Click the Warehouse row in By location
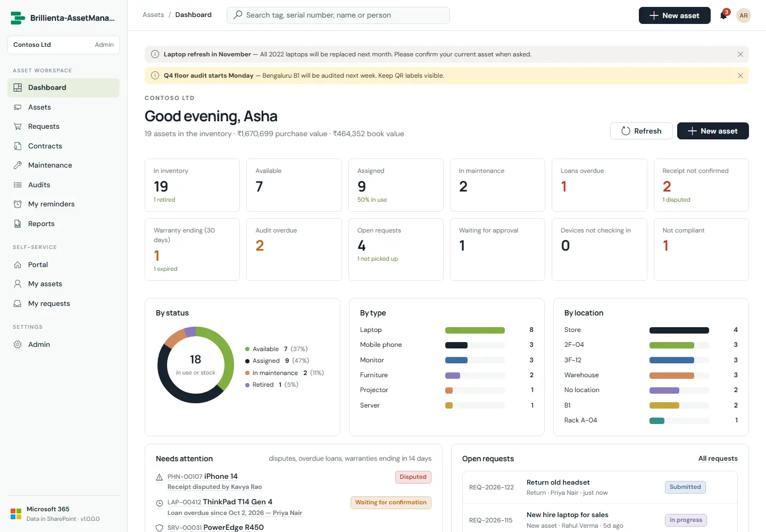This screenshot has height=532, width=766. (651, 376)
